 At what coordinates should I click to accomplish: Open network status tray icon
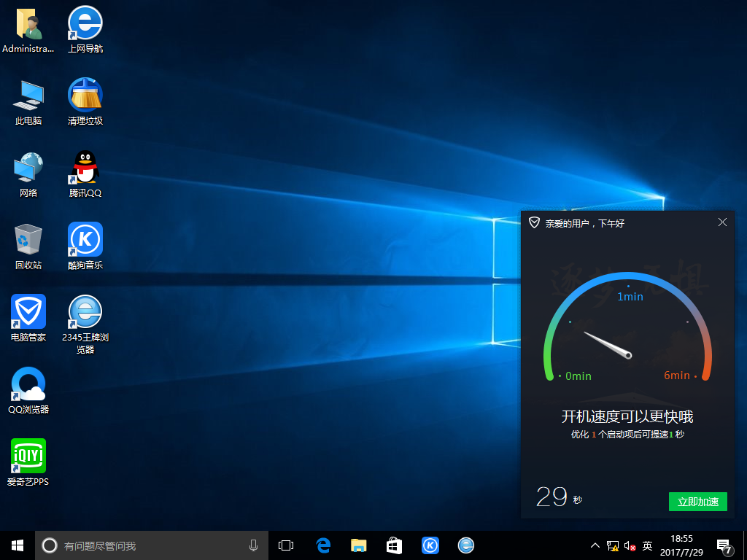pyautogui.click(x=613, y=545)
